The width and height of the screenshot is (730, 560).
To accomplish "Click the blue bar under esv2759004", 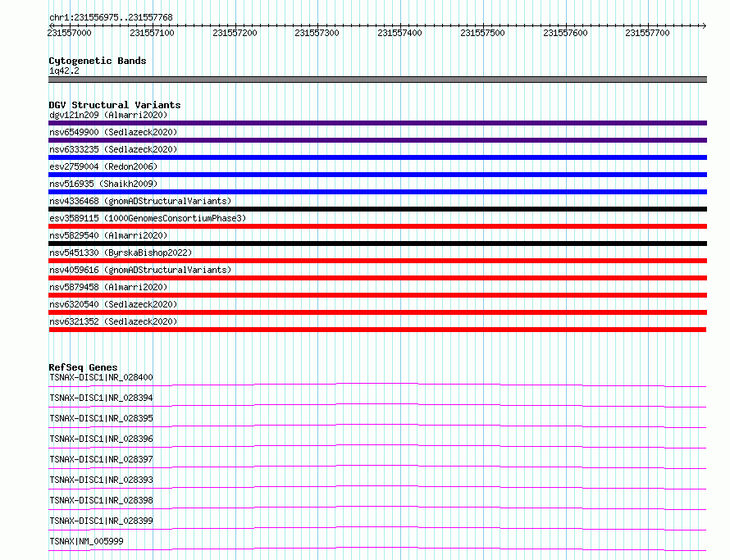I will [377, 175].
